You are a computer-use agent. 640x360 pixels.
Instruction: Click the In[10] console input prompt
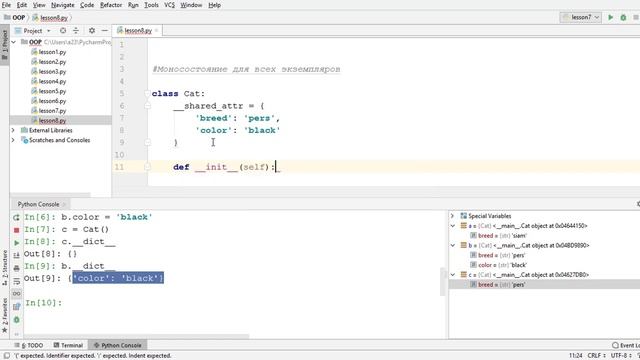44,303
